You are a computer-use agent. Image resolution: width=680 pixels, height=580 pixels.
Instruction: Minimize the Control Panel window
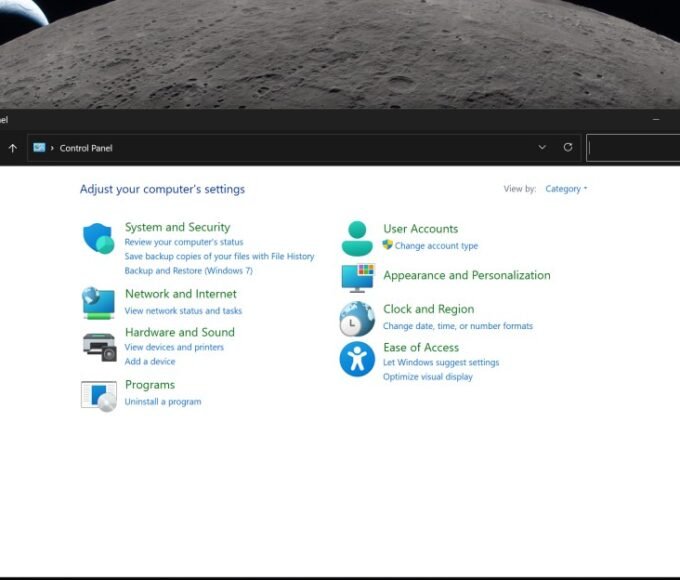[656, 119]
